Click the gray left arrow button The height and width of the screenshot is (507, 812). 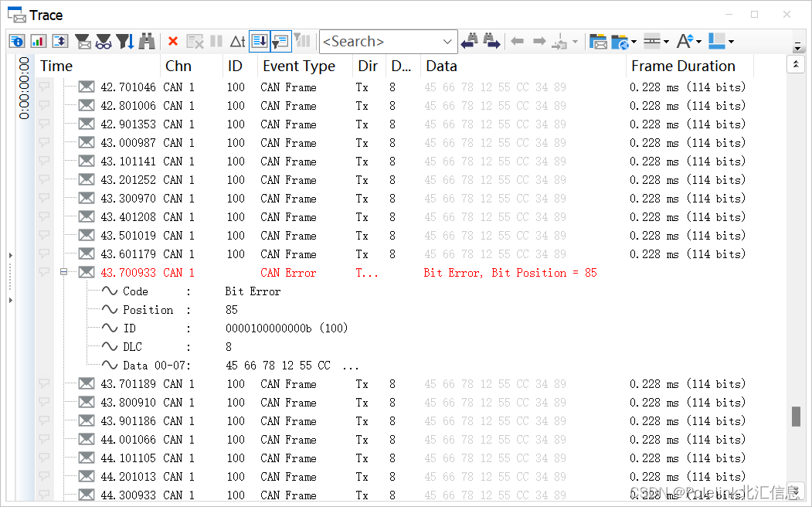(x=518, y=42)
